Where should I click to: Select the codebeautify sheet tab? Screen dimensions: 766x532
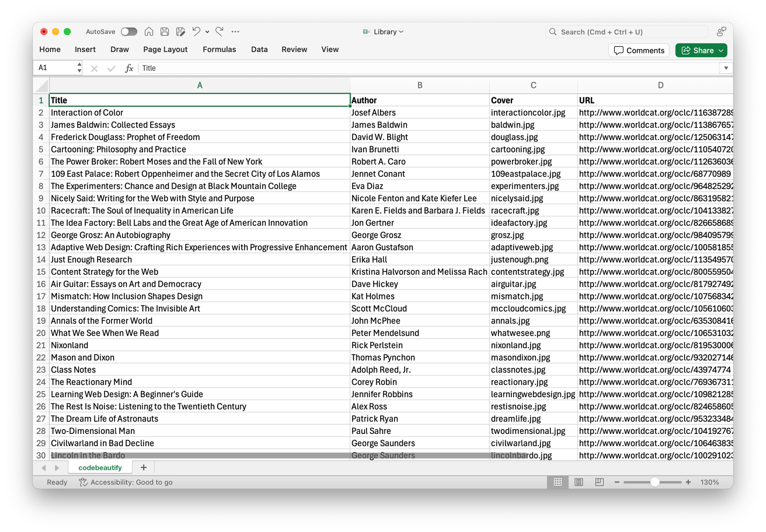[100, 468]
